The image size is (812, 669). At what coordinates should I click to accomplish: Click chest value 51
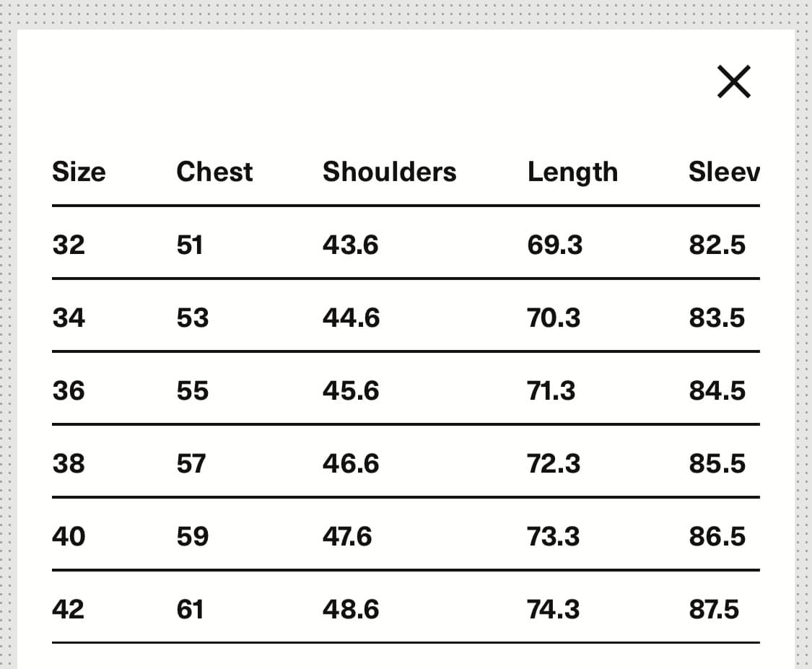(190, 245)
